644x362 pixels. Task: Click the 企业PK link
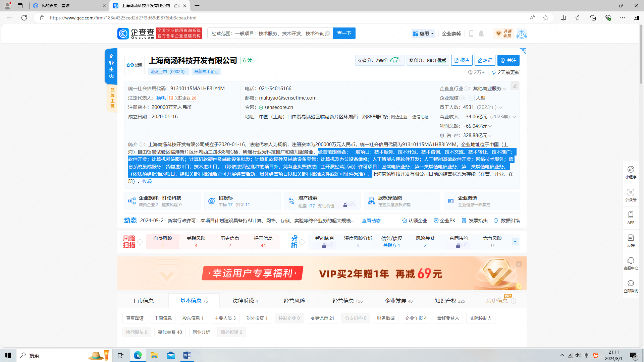(444, 221)
